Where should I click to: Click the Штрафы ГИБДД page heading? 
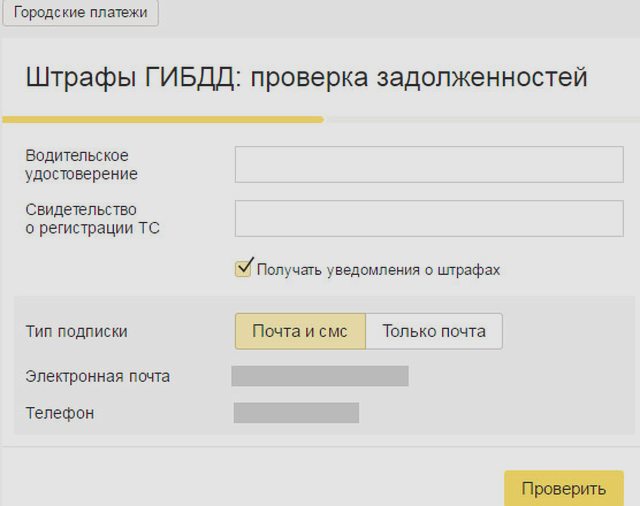pyautogui.click(x=307, y=77)
